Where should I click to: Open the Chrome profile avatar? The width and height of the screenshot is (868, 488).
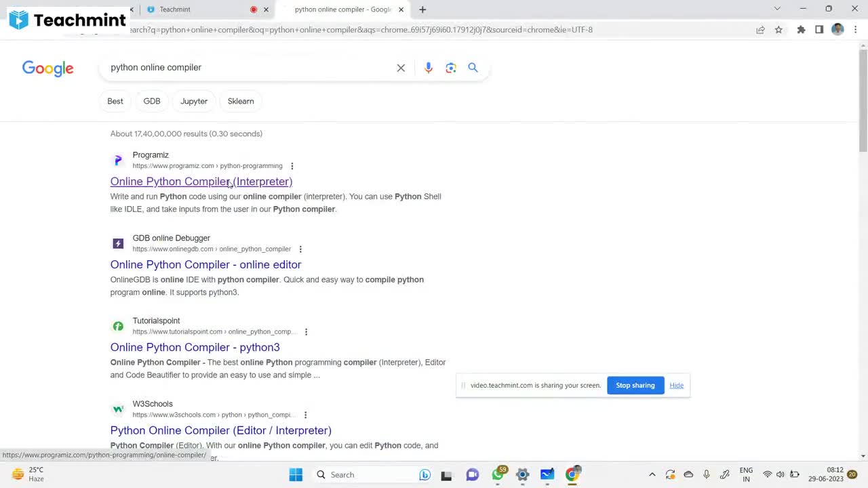tap(837, 30)
